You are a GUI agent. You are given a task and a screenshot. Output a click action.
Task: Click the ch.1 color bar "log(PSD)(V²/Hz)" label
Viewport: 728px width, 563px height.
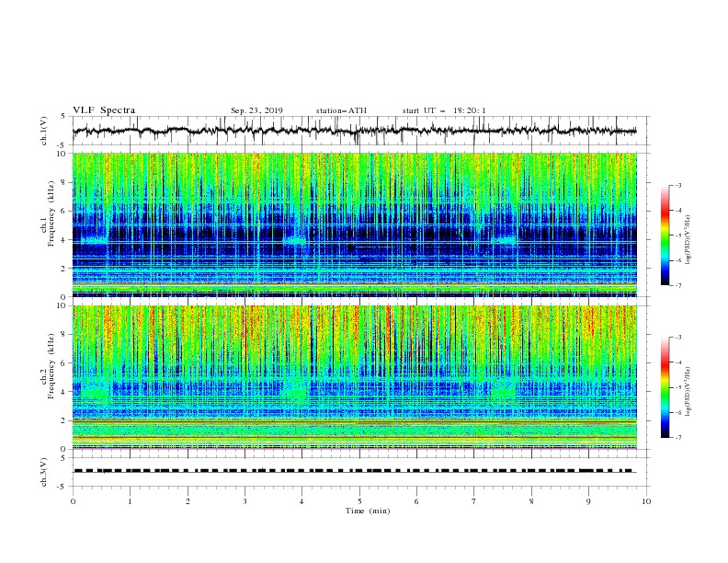pos(688,240)
